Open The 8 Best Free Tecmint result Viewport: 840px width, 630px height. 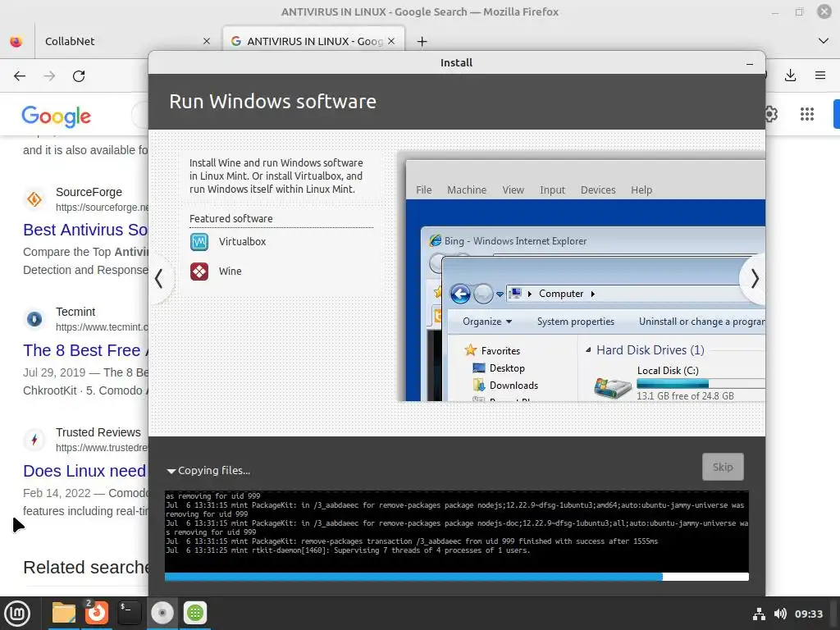(85, 350)
